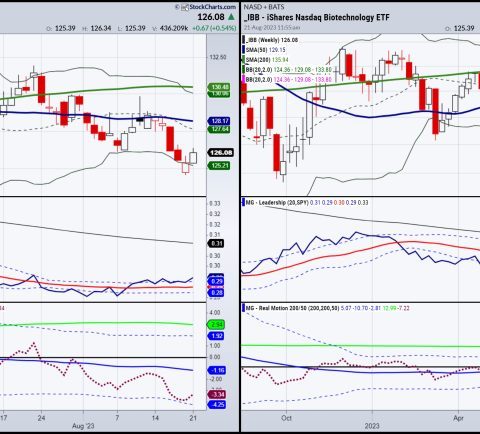480x434 pixels.
Task: Click the +0.67 (+0.54%) change value
Action: tap(213, 28)
